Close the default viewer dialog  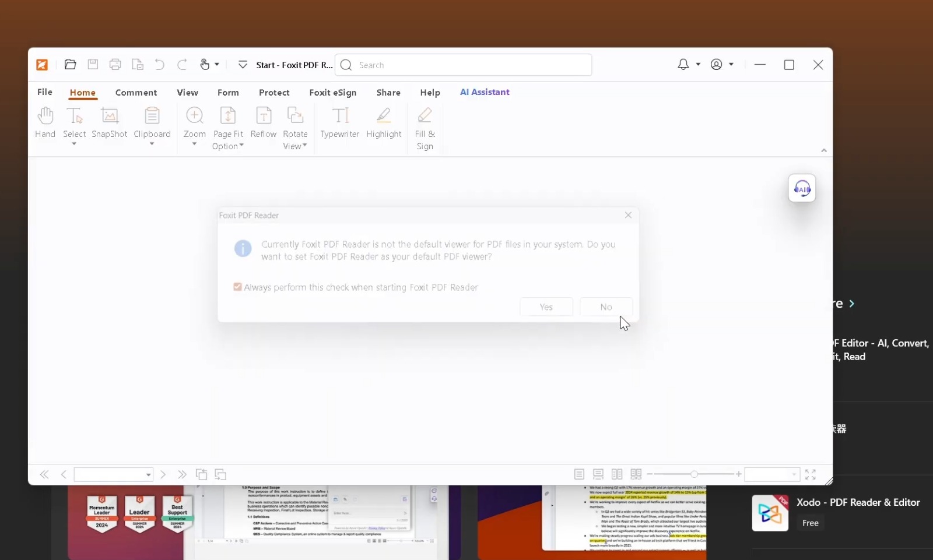(x=628, y=215)
